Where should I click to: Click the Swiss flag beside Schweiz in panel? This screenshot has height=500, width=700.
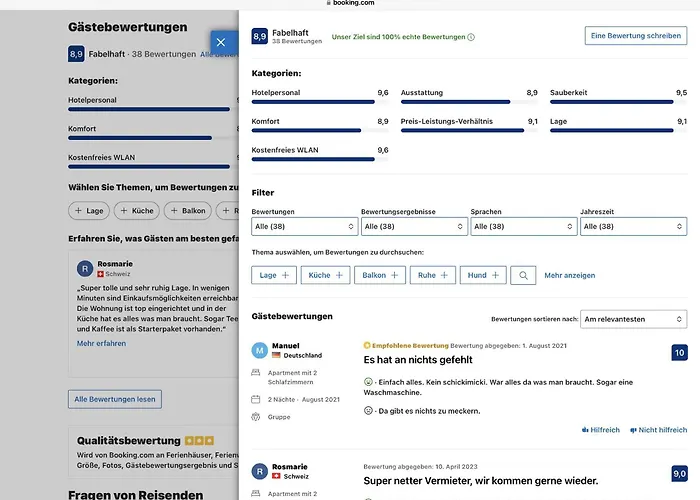(x=276, y=476)
